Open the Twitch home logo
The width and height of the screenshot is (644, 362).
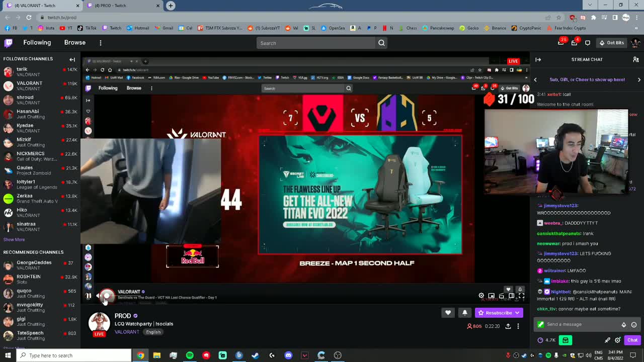pos(9,43)
